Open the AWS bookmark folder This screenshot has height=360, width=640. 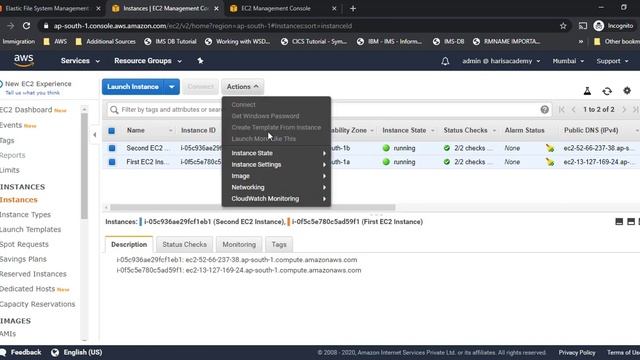55,42
